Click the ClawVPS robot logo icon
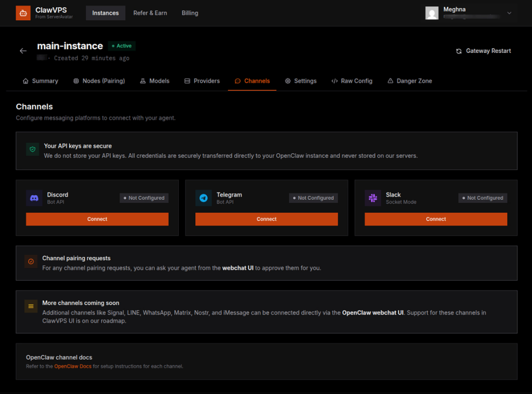Screen dimensions: 532x394 [x=23, y=13]
